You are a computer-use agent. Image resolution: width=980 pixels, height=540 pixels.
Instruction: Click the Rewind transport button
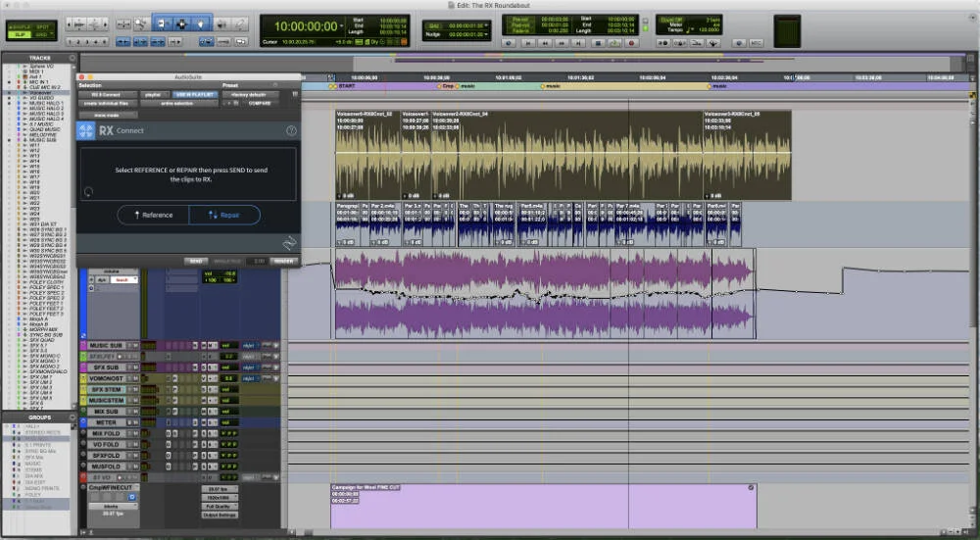click(x=545, y=43)
